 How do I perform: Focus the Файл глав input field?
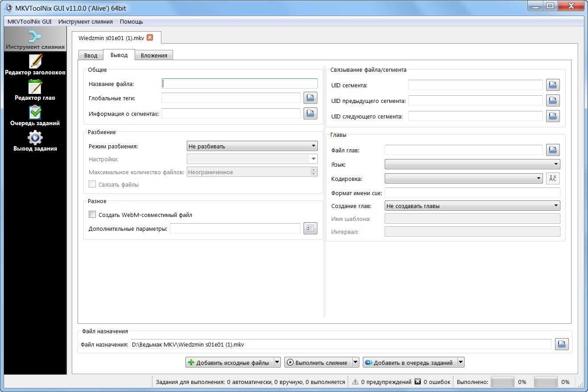(464, 150)
